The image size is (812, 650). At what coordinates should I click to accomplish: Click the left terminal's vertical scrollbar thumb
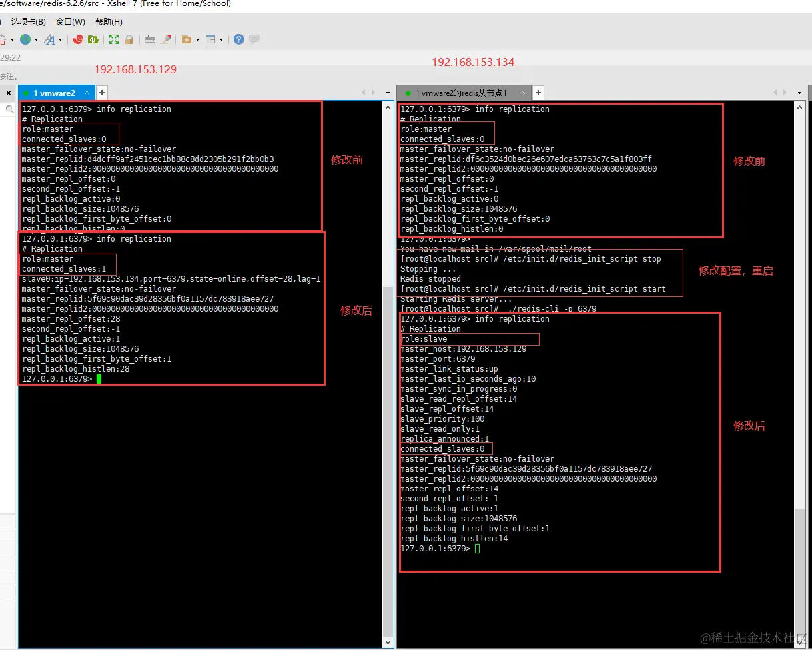[x=388, y=462]
